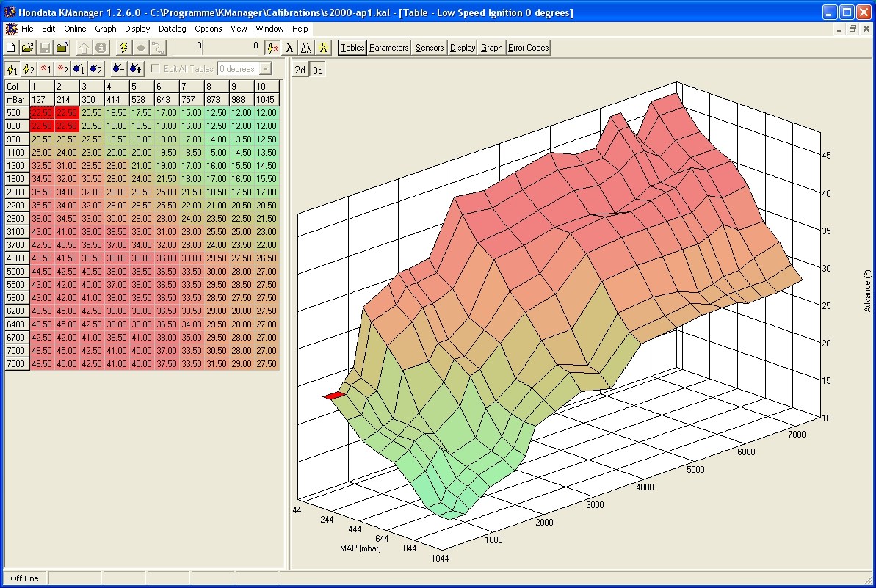Enable the Edit All Tables checkbox

pyautogui.click(x=155, y=69)
